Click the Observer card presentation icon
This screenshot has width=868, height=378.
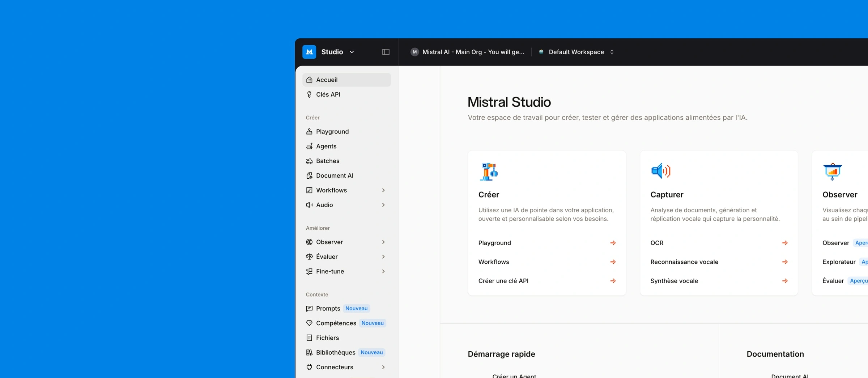[x=833, y=171]
